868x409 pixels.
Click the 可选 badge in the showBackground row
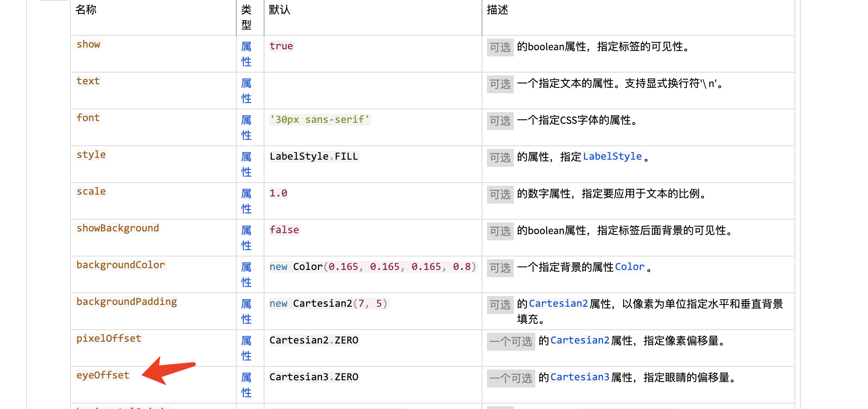[x=500, y=231]
